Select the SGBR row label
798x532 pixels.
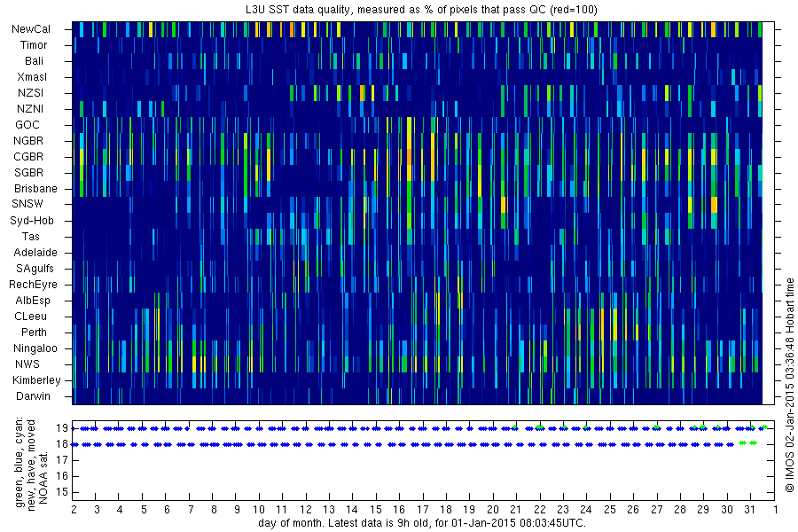point(28,172)
